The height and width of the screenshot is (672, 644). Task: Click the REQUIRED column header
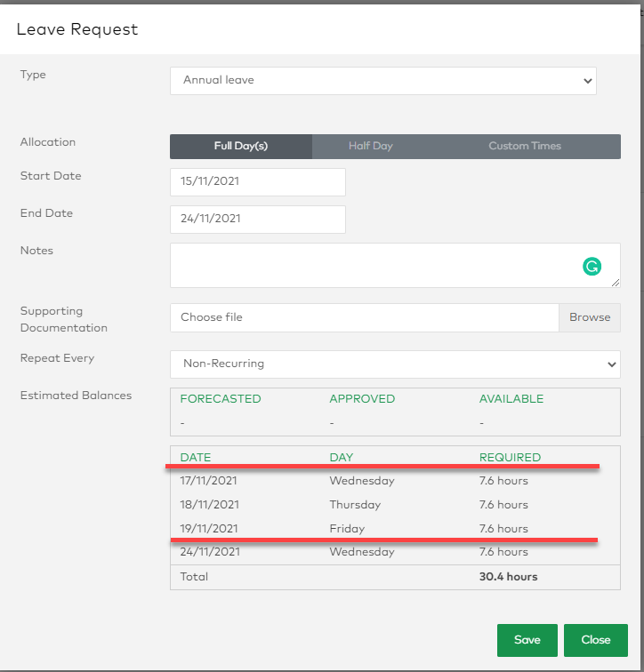pyautogui.click(x=510, y=457)
